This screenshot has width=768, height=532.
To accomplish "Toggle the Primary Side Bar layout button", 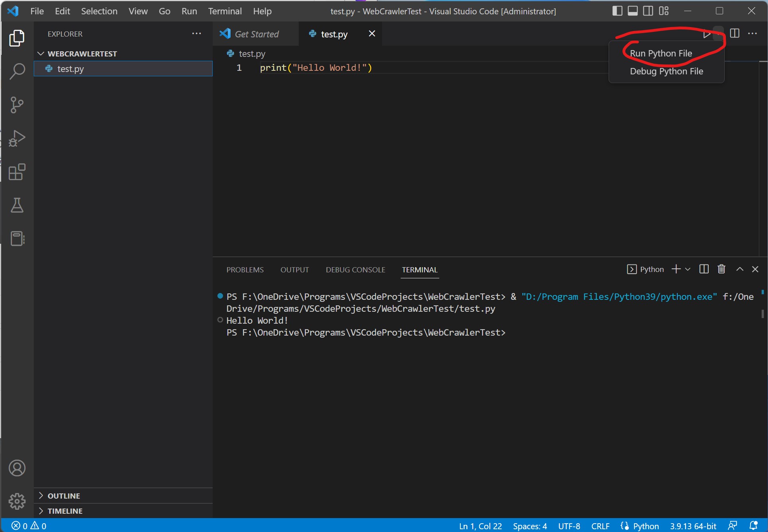I will (617, 11).
